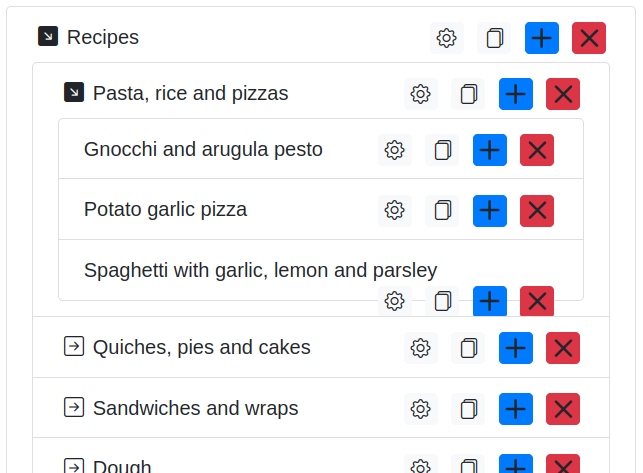Add item under Pasta, rice and pizzas
643x473 pixels.
coord(515,94)
